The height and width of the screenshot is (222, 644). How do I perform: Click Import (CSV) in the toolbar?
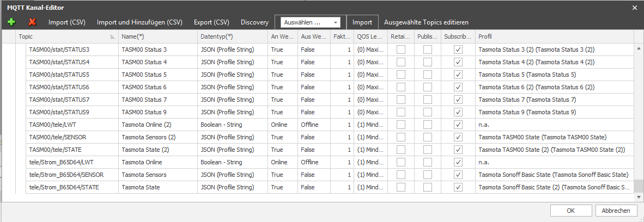coord(67,22)
